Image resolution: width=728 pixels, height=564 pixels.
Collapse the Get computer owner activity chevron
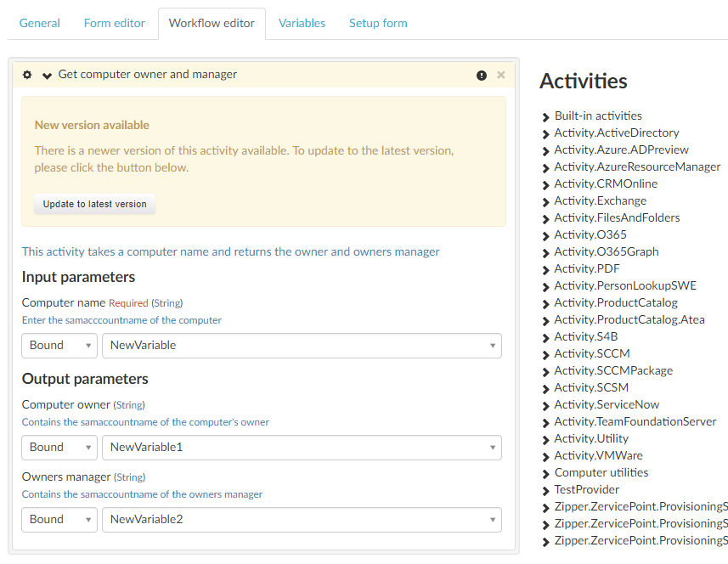47,76
